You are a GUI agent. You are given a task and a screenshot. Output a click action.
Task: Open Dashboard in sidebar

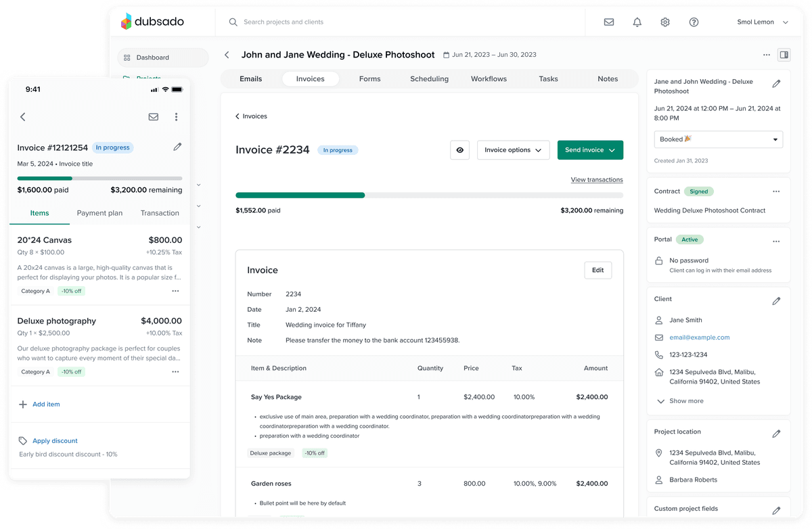163,57
